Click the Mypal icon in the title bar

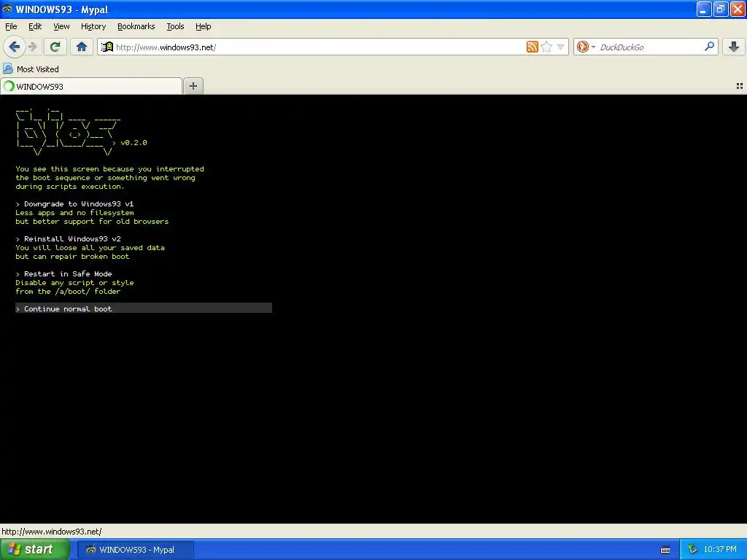click(7, 9)
